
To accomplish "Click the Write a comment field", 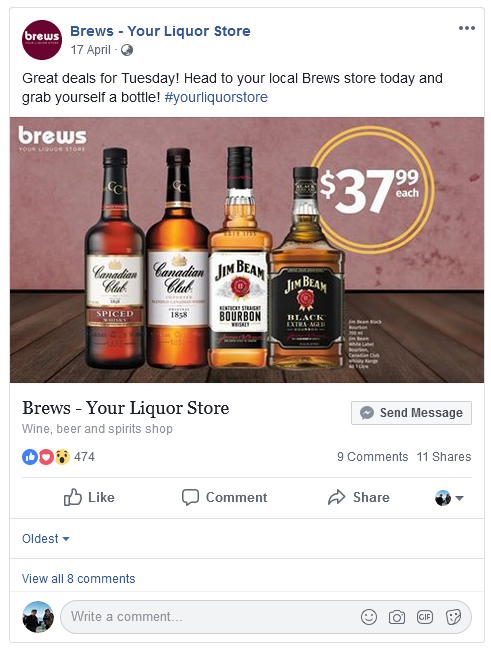I will tap(266, 617).
